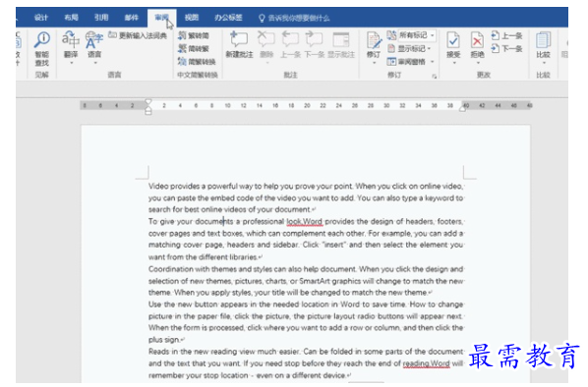This screenshot has width=588, height=387.
Task: Click 下一条 in the 更改 group
Action: [x=507, y=48]
